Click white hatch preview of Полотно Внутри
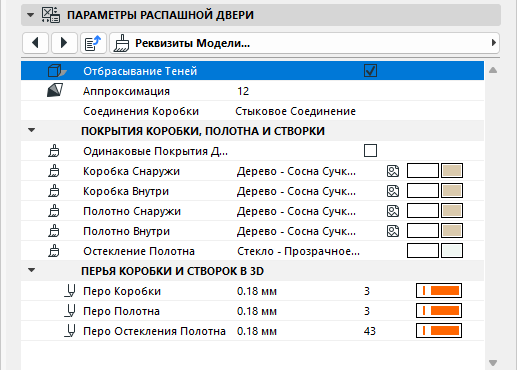517x370 pixels. [423, 231]
